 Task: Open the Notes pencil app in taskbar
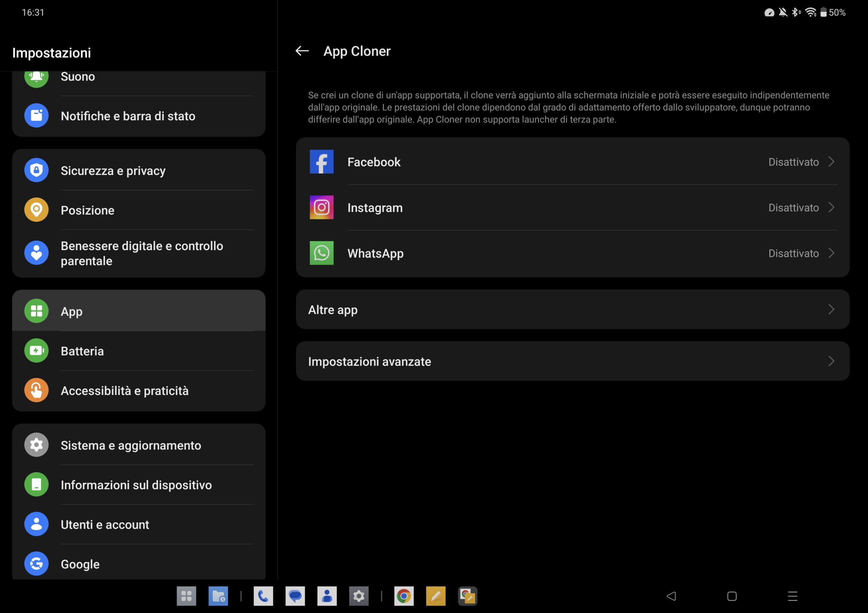click(435, 596)
